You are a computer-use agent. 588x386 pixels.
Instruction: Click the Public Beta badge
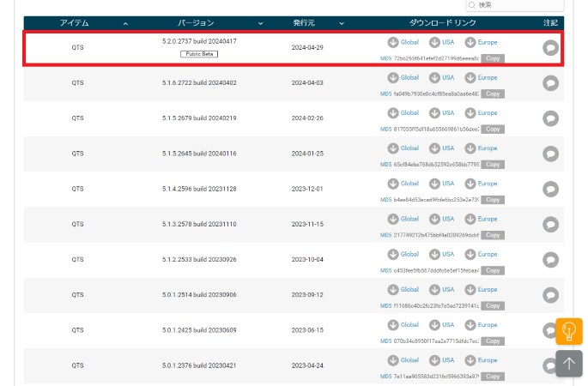pos(199,54)
